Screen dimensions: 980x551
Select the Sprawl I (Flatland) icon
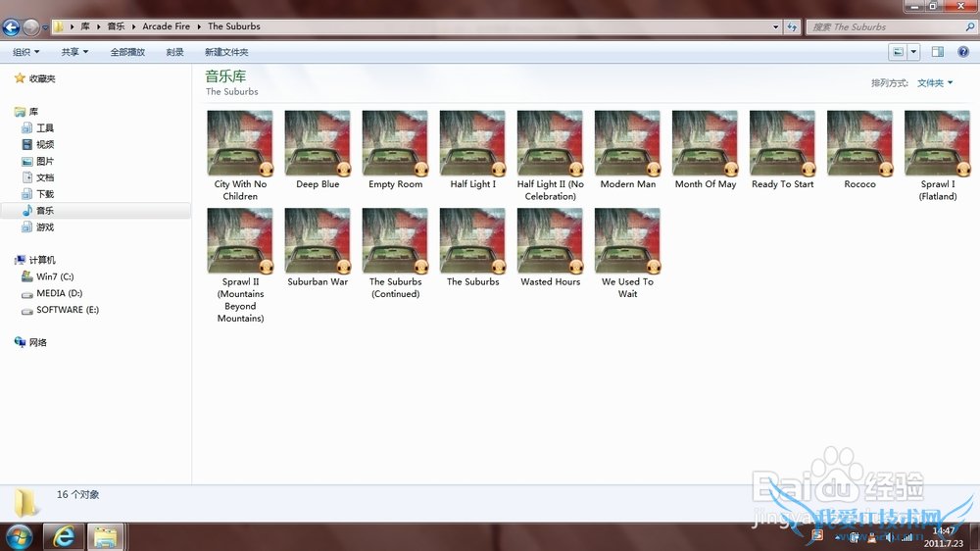(x=938, y=143)
